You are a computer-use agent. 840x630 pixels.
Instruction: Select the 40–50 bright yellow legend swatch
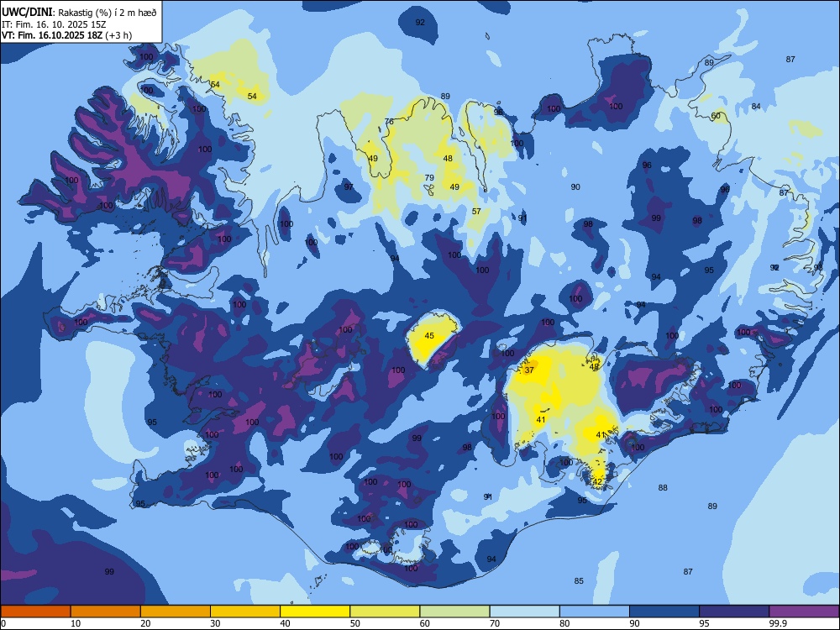pos(315,612)
